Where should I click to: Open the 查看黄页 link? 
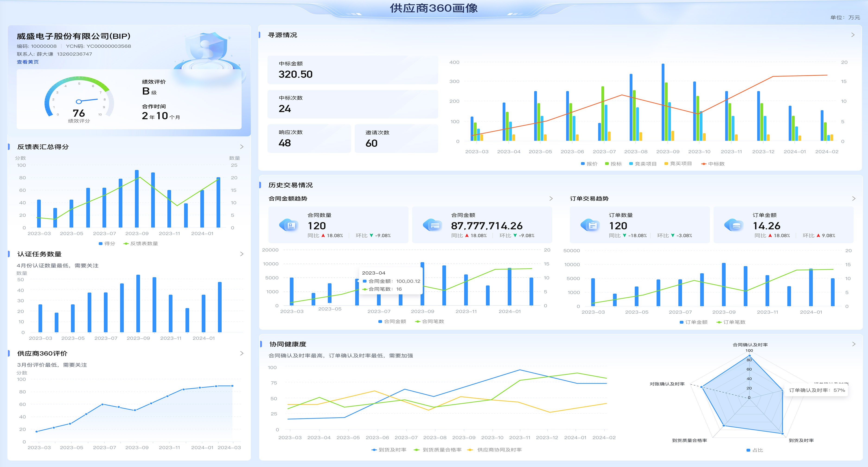pos(28,62)
